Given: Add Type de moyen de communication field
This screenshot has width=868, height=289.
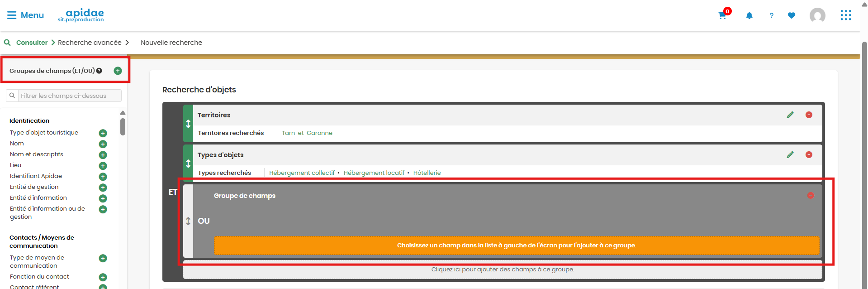Looking at the screenshot, I should point(103,258).
